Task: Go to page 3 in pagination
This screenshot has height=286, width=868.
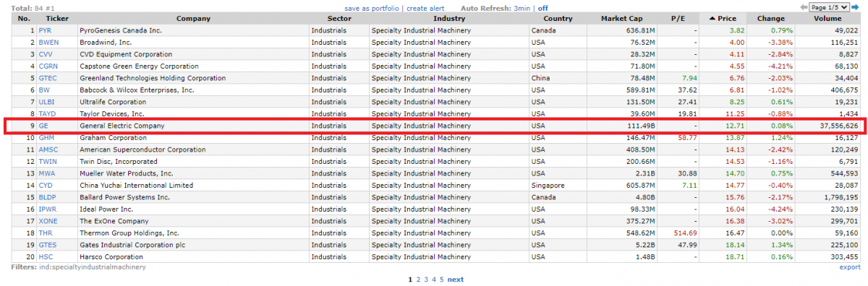Action: point(425,279)
